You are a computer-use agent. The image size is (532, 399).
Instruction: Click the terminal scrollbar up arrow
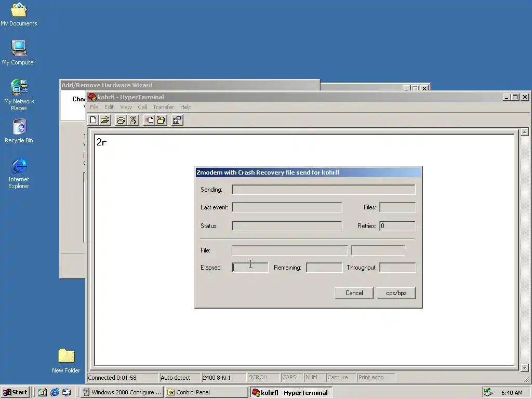[525, 132]
